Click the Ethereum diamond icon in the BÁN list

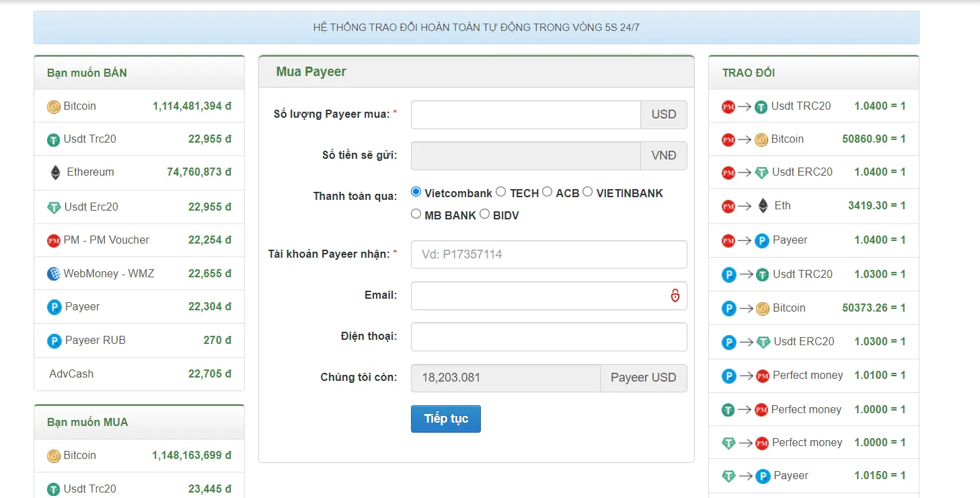(x=55, y=172)
